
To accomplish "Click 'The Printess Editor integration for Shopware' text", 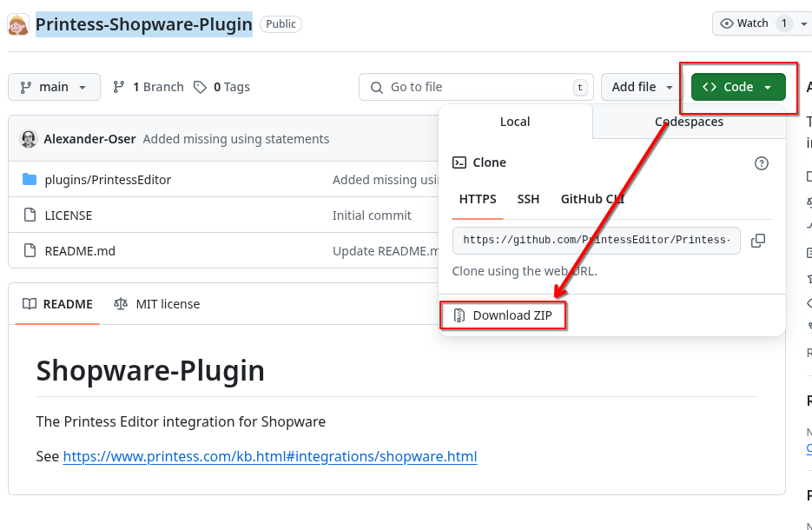I will pyautogui.click(x=181, y=421).
